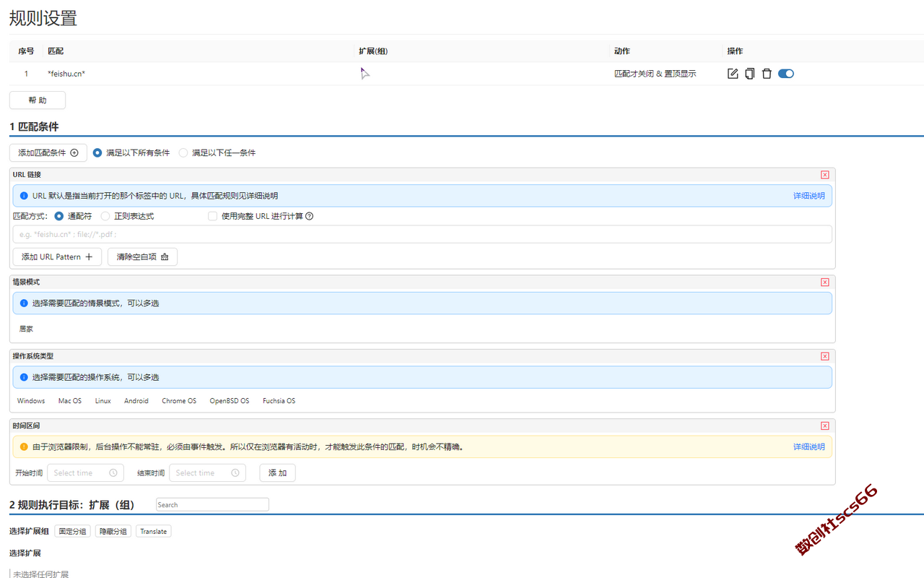This screenshot has width=924, height=578.
Task: Select Windows operating system tag
Action: [31, 401]
